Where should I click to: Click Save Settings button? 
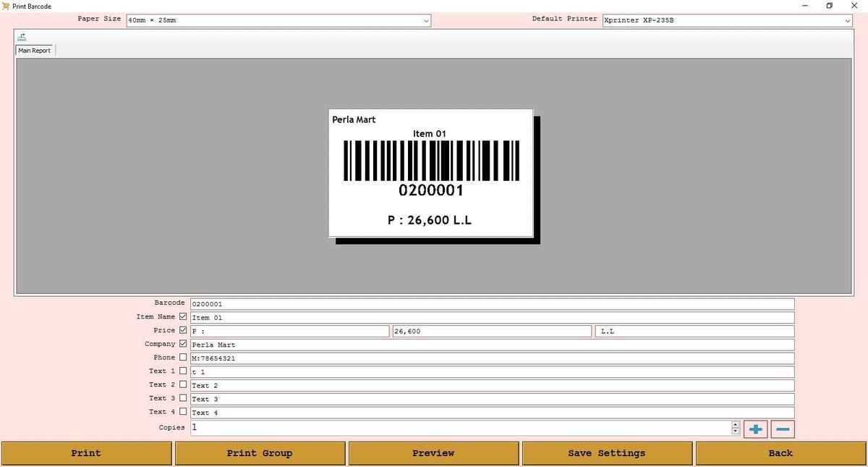point(606,453)
